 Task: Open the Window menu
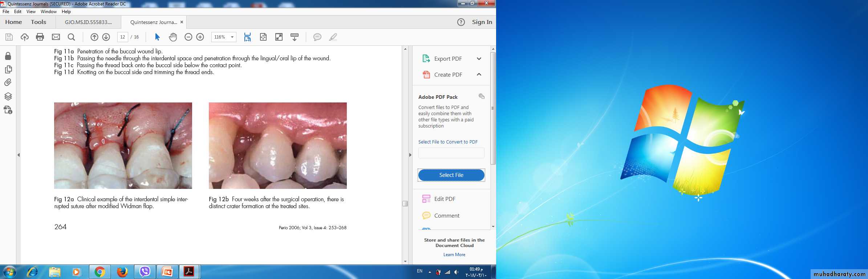coord(48,12)
